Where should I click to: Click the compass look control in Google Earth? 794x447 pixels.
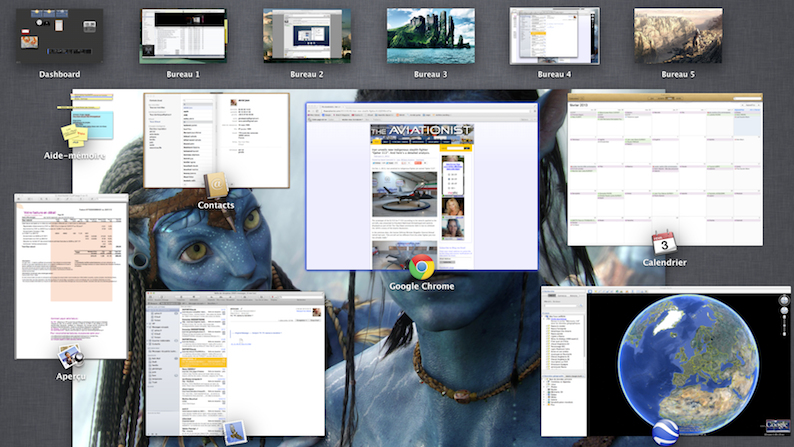pos(784,299)
